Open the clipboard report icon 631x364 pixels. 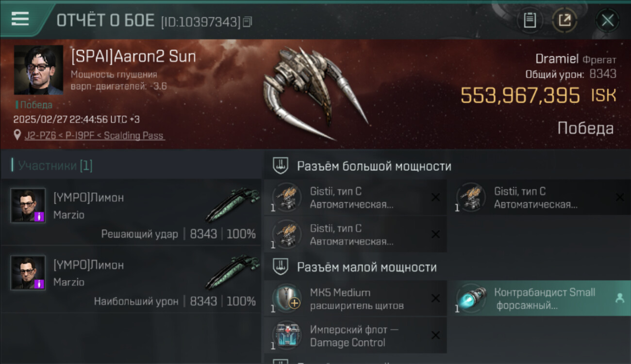click(x=530, y=20)
